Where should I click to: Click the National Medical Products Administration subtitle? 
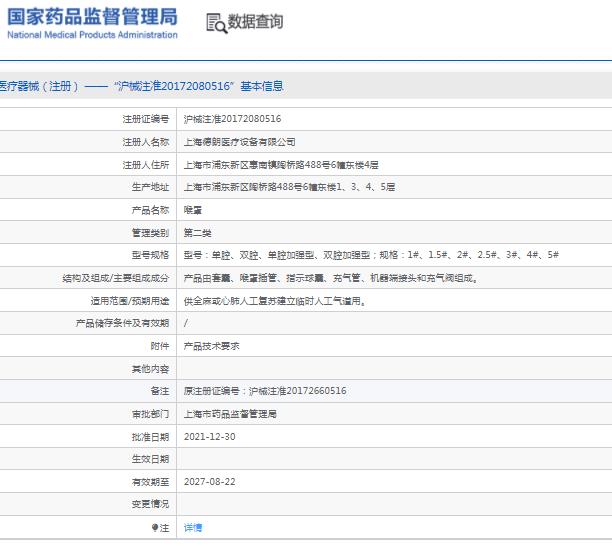(92, 35)
